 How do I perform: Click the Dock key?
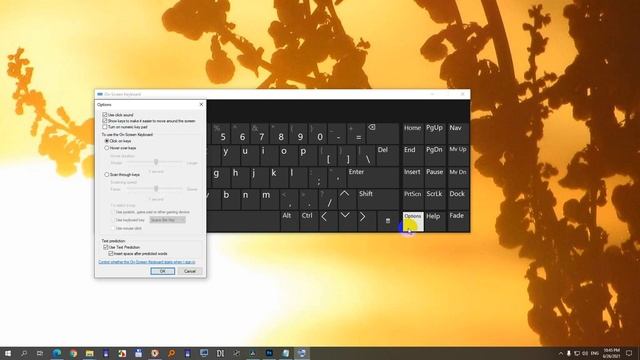point(458,199)
